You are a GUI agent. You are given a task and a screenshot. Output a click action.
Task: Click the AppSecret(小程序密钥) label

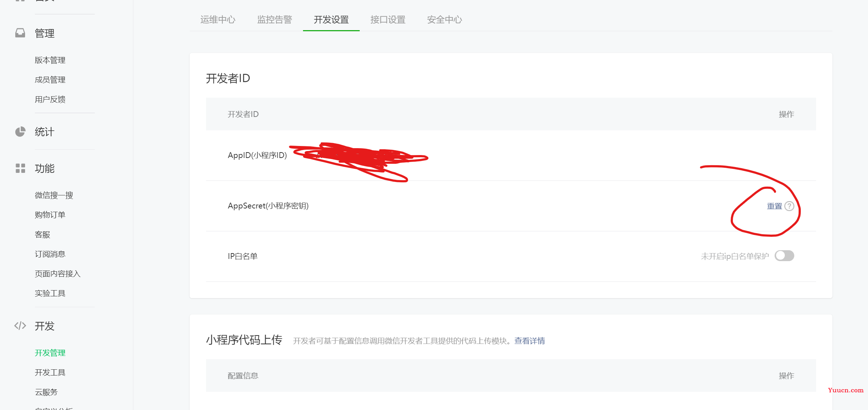(268, 206)
